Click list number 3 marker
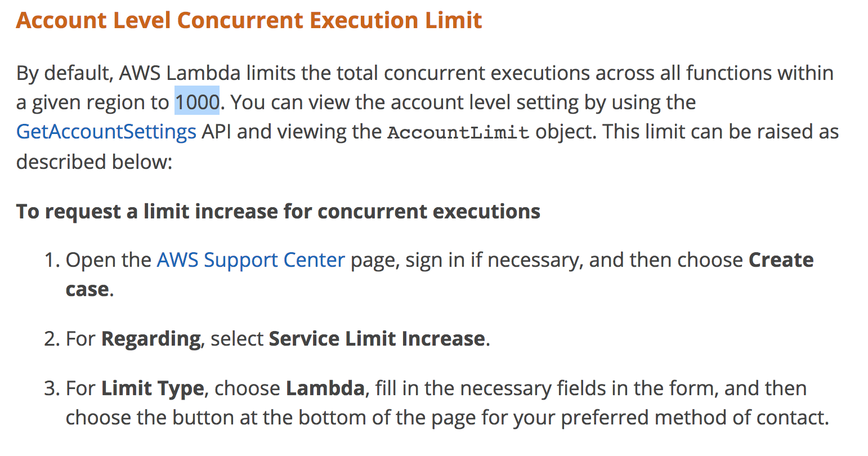868x456 pixels. pos(51,389)
